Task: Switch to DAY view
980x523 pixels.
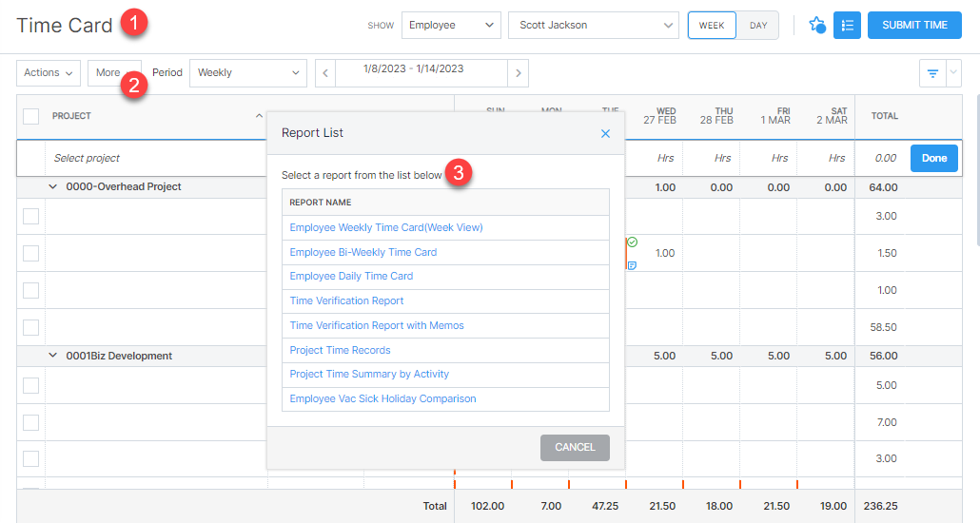Action: [x=758, y=26]
